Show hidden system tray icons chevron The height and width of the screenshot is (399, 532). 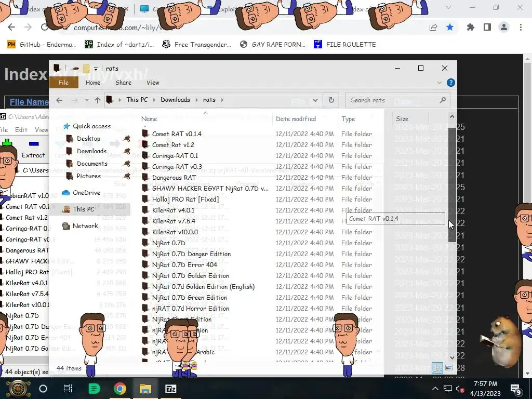[435, 389]
